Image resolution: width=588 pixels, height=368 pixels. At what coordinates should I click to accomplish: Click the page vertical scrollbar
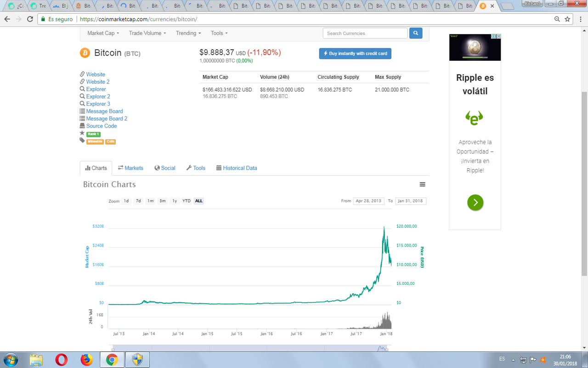(584, 184)
